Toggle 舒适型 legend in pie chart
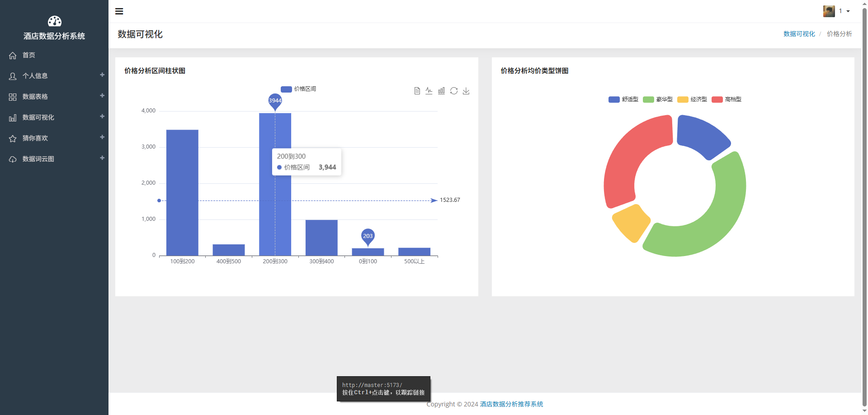868x415 pixels. click(623, 99)
